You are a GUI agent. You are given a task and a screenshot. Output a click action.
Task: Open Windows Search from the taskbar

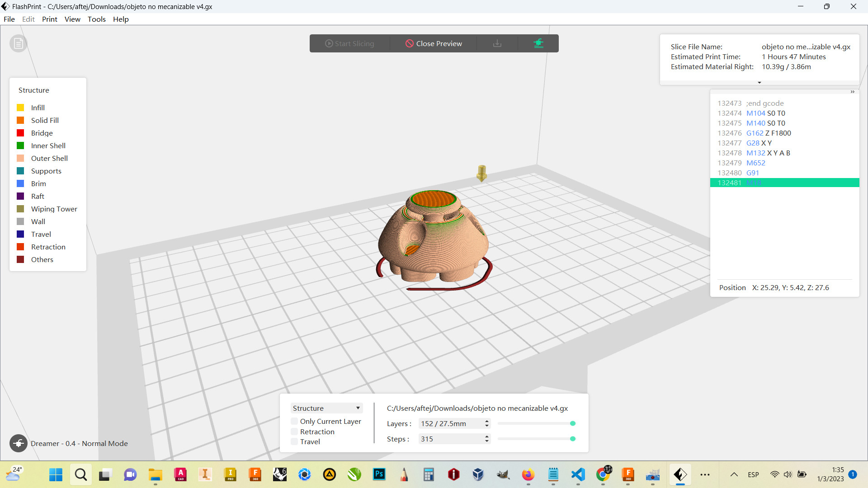pos(80,474)
